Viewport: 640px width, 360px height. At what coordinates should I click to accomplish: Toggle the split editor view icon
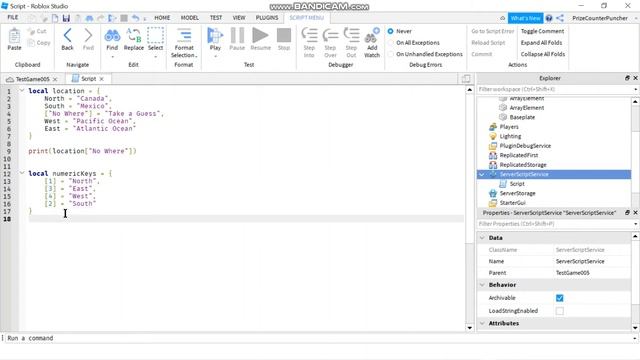coord(466,78)
